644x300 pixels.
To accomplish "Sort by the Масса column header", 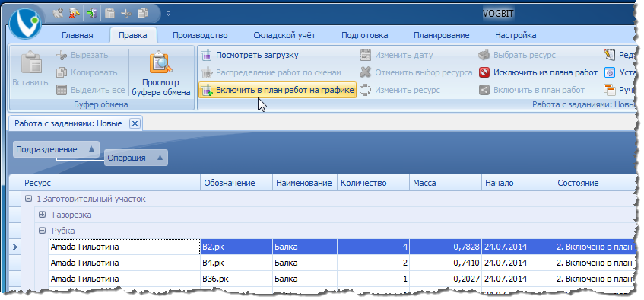I will point(446,183).
